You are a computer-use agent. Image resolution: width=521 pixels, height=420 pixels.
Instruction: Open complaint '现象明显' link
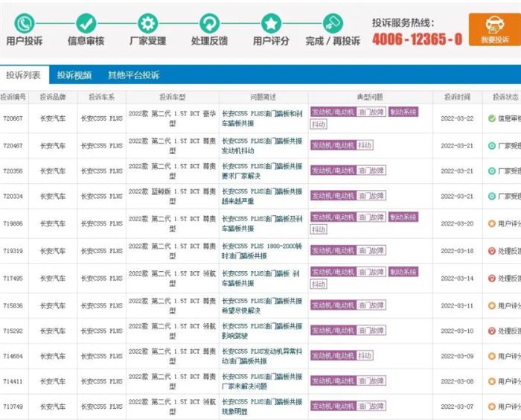[262, 407]
